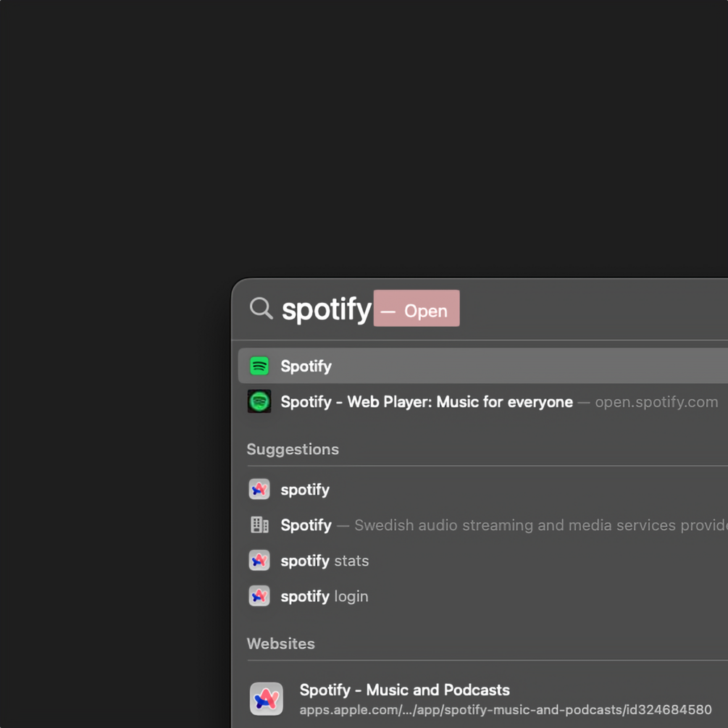Click the Websites section header
This screenshot has width=728, height=728.
pyautogui.click(x=280, y=643)
